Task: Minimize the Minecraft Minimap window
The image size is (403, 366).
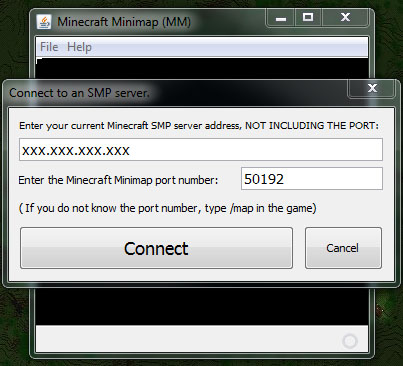Action: [x=281, y=18]
